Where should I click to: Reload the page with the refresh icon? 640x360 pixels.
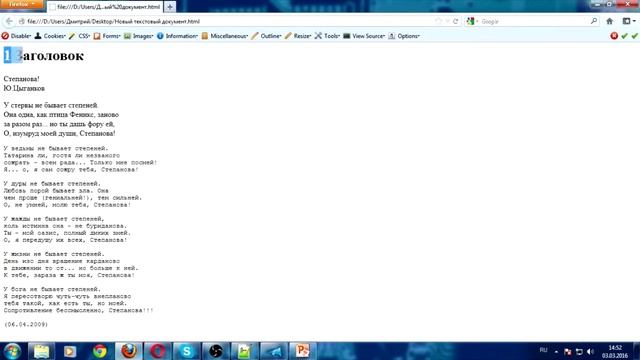point(456,21)
